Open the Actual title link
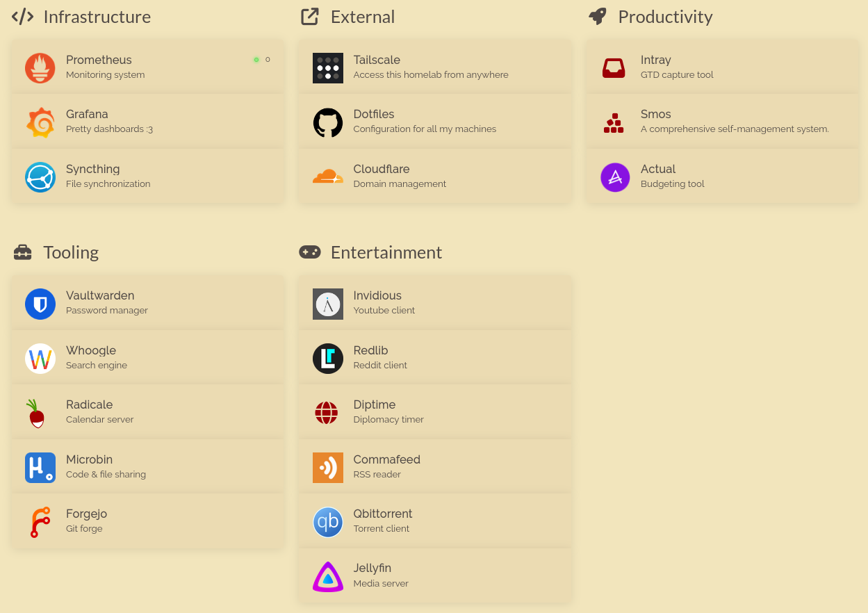868x613 pixels. pyautogui.click(x=658, y=169)
